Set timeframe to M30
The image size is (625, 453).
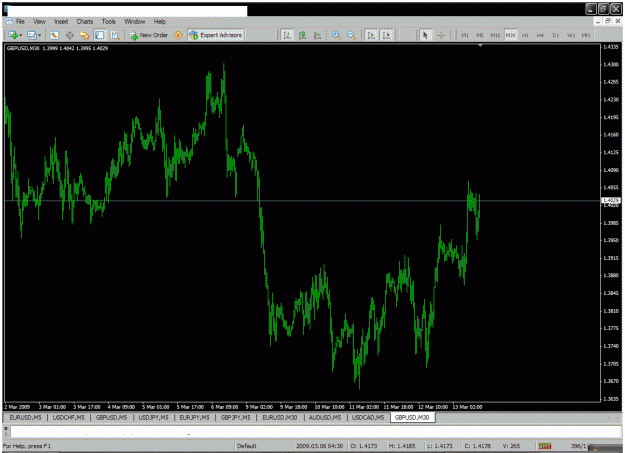510,35
